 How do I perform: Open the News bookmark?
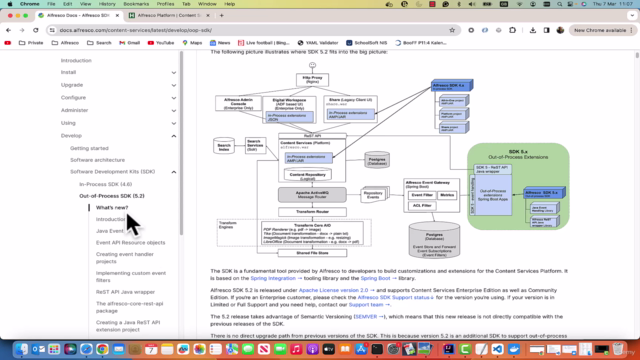220,43
